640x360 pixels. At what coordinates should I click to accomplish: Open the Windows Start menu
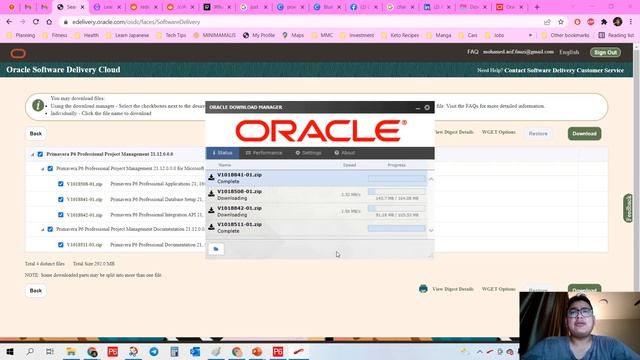(x=10, y=351)
